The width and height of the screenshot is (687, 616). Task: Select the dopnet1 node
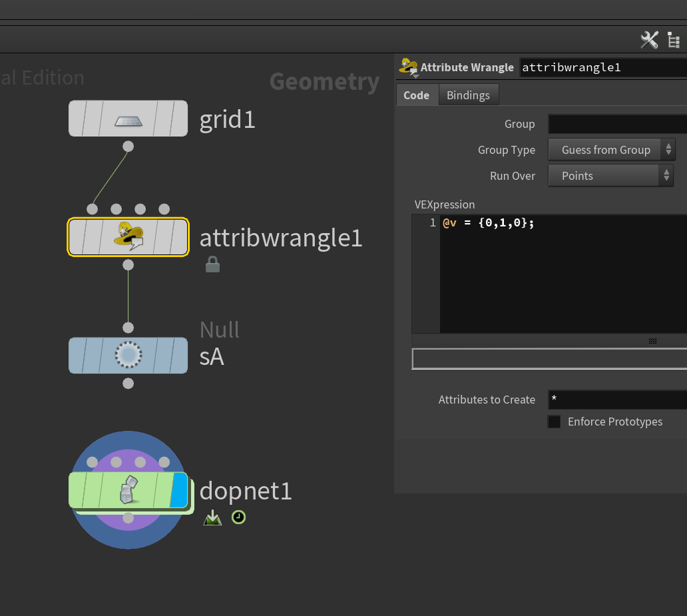[x=128, y=489]
